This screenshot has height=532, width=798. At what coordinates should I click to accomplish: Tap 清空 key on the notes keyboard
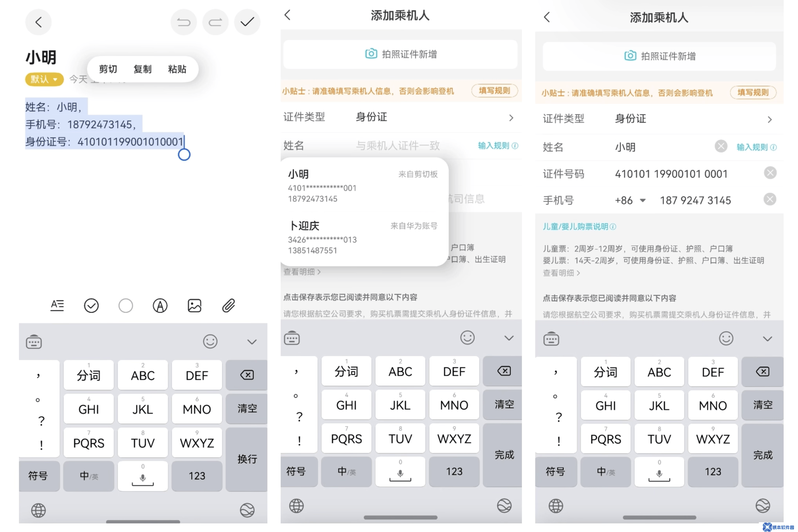247,408
